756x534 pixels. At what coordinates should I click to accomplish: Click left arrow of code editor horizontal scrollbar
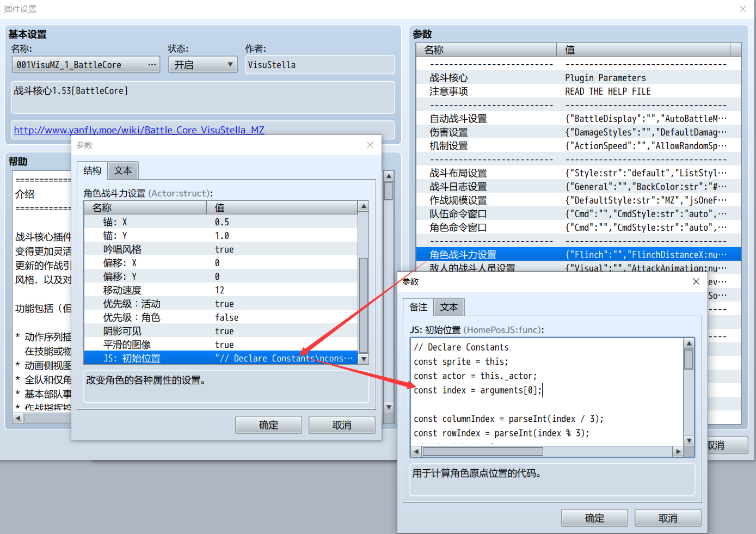click(x=416, y=451)
